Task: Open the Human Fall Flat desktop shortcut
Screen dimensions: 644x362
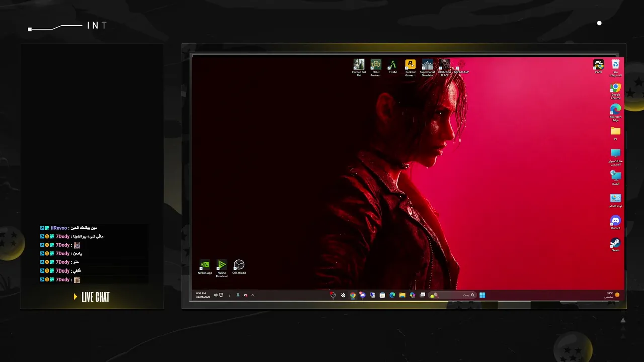Action: (x=359, y=67)
